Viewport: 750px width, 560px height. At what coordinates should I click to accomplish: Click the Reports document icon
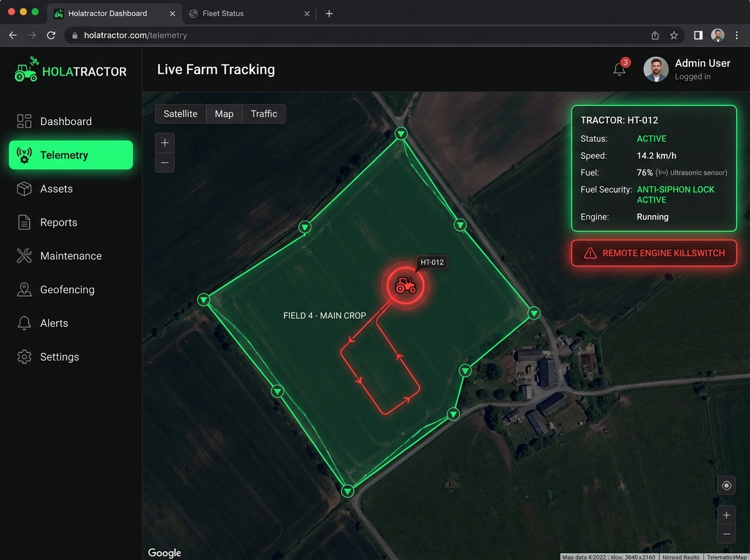click(x=24, y=222)
